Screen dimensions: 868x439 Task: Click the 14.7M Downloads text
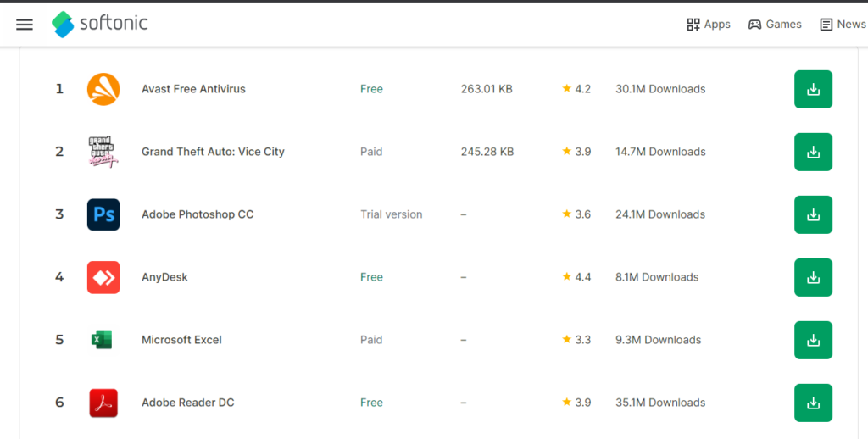(660, 152)
